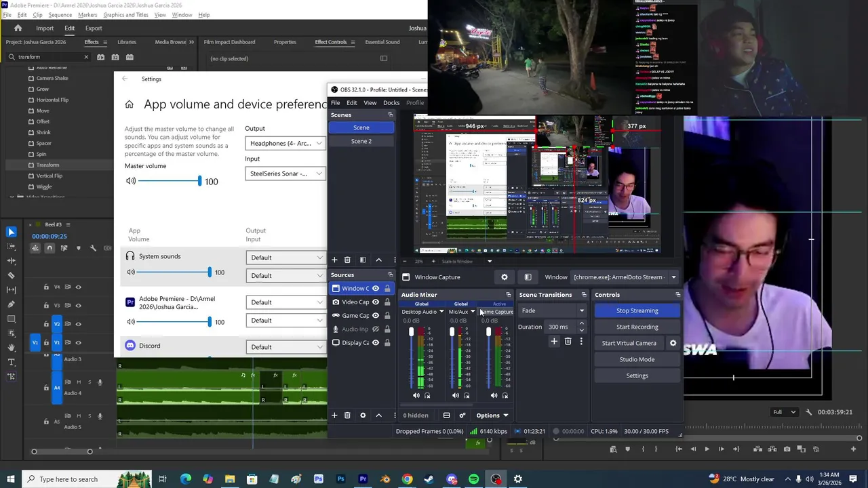Click Start Recording in OBS
This screenshot has height=488, width=868.
pyautogui.click(x=637, y=327)
